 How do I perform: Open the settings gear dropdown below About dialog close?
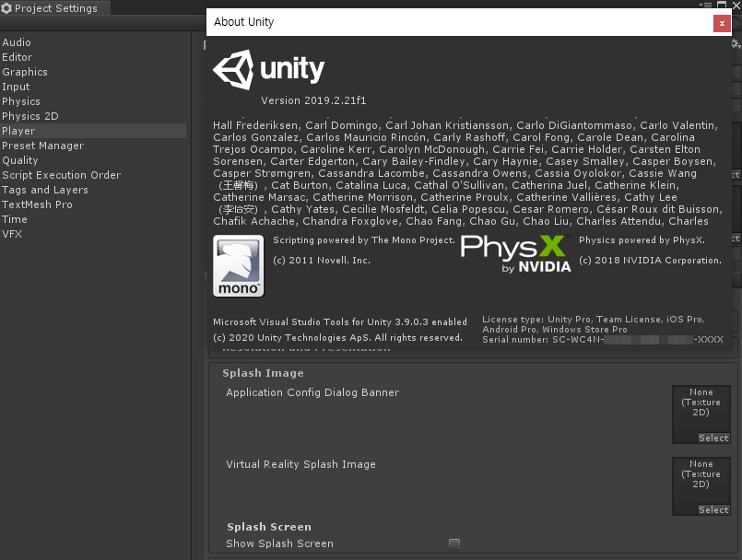coord(736,44)
